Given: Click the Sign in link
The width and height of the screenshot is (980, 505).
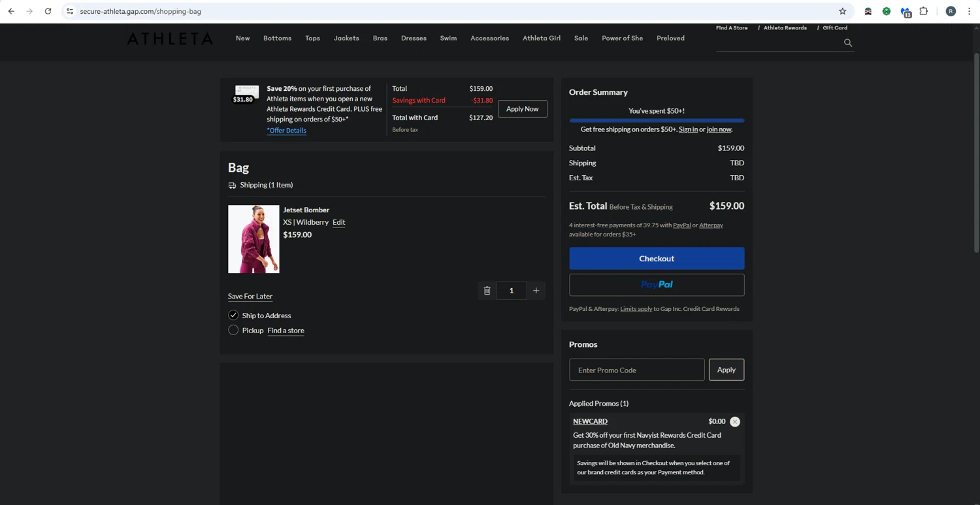Looking at the screenshot, I should (688, 129).
